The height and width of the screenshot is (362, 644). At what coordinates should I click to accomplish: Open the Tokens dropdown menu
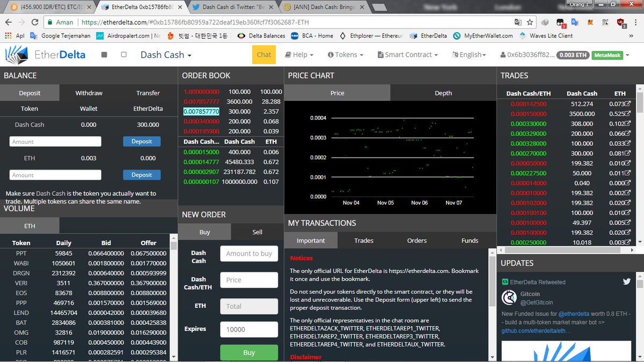(x=345, y=55)
